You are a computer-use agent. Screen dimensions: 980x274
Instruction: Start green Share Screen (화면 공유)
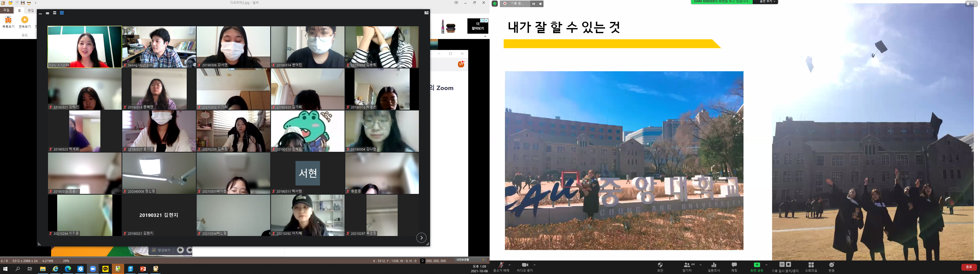point(757,267)
